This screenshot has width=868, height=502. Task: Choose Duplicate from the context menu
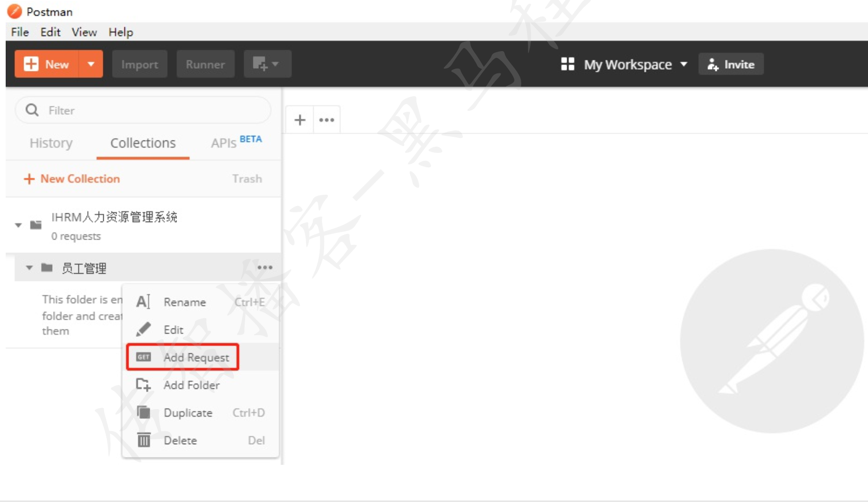tap(200, 413)
